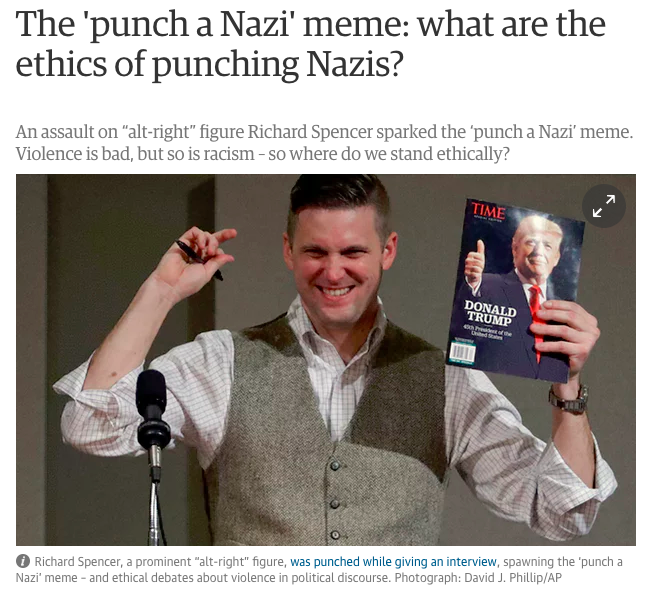Image resolution: width=645 pixels, height=590 pixels.
Task: Click the black pen in raised hand
Action: click(x=200, y=260)
